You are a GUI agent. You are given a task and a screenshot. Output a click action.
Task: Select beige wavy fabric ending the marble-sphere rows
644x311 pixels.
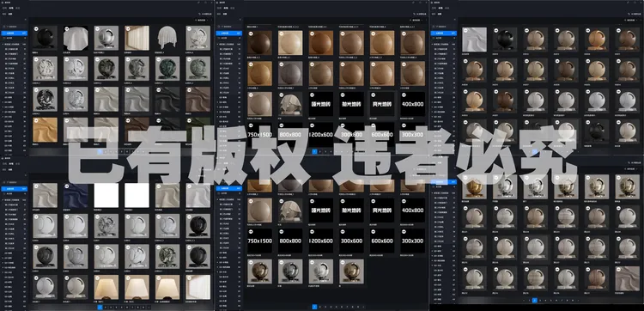click(627, 278)
